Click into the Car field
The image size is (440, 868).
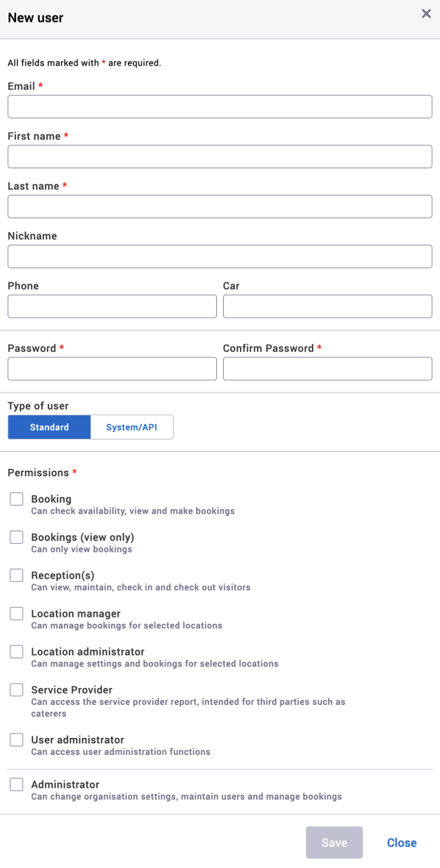(x=327, y=306)
